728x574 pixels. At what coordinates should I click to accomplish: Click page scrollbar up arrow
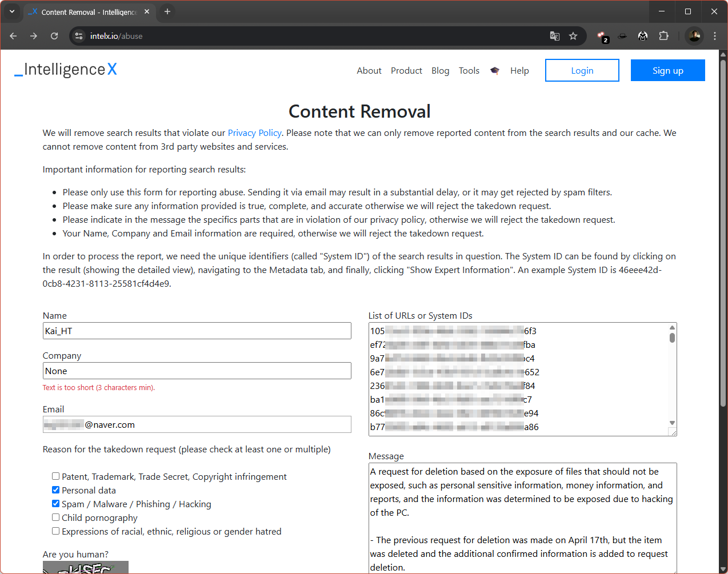723,55
